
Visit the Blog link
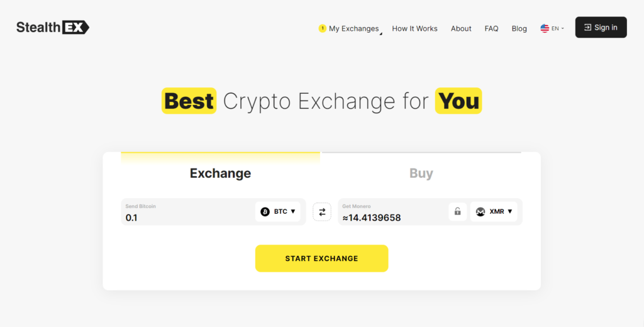[519, 28]
